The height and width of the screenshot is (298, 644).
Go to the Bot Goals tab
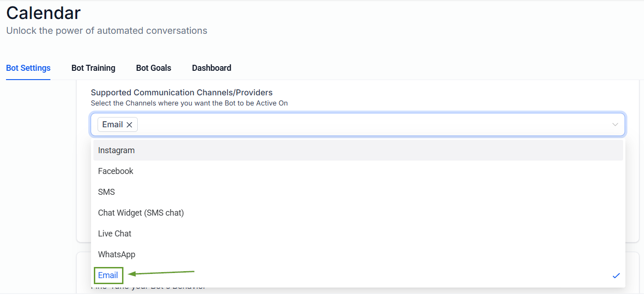tap(153, 68)
